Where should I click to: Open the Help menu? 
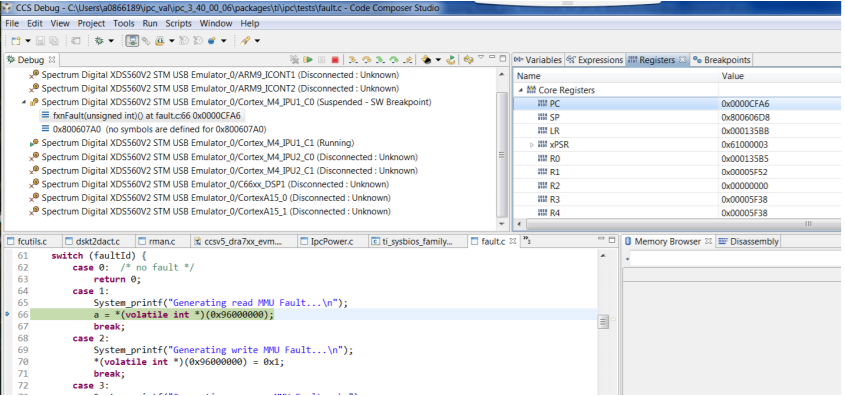(x=250, y=24)
